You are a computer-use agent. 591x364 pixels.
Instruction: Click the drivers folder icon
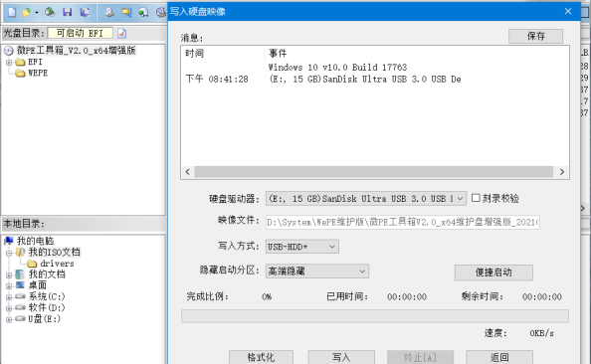click(x=32, y=264)
